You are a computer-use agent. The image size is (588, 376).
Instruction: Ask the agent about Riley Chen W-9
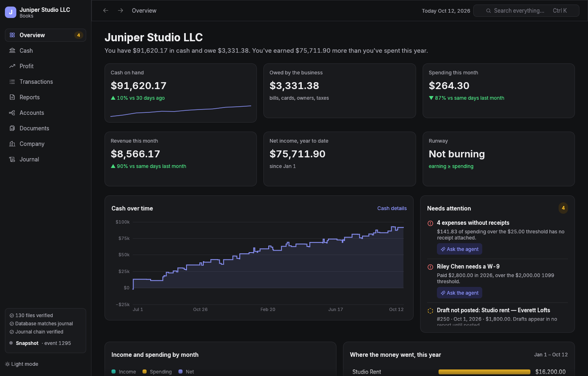459,293
